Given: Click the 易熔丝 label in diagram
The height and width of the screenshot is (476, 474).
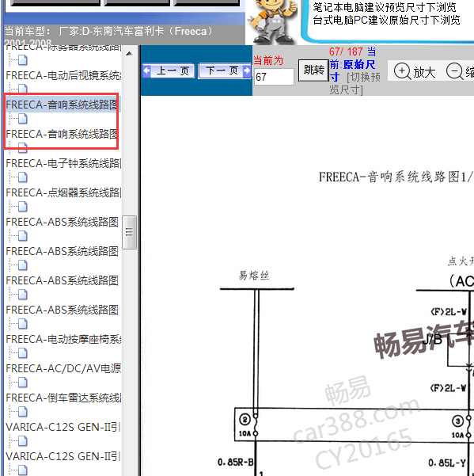Looking at the screenshot, I should point(254,276).
